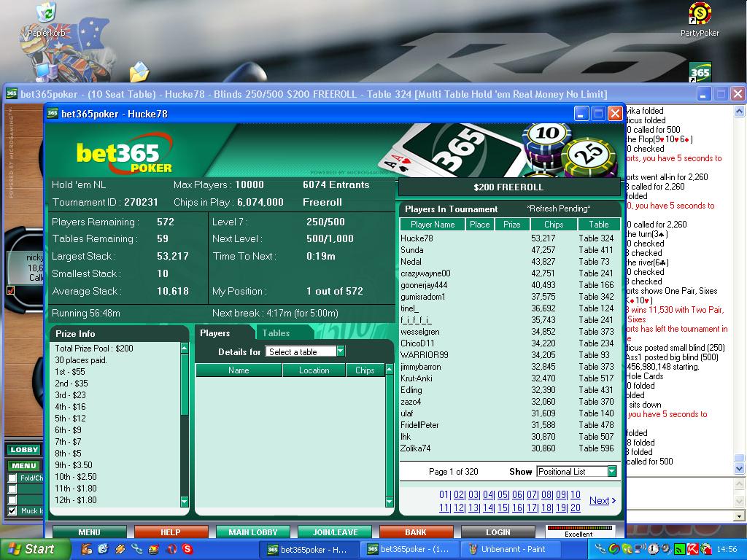Click the LOBBY button in the table window
Viewport: 747px width, 560px height.
point(24,449)
